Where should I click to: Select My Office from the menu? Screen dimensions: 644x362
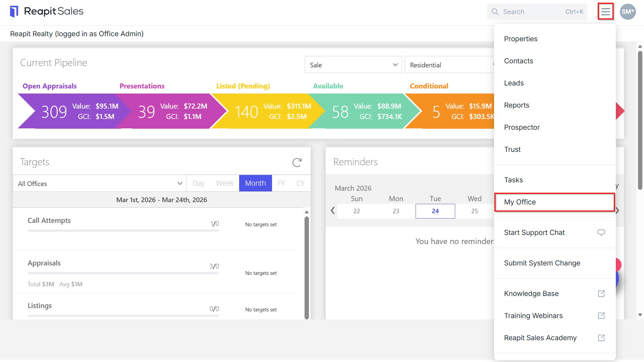554,202
